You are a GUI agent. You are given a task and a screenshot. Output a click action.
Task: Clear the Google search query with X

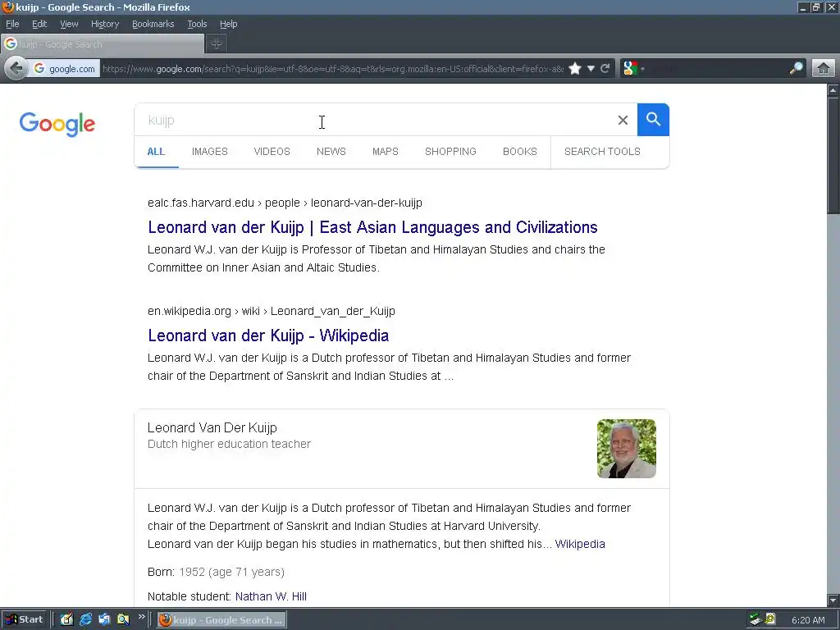(623, 120)
